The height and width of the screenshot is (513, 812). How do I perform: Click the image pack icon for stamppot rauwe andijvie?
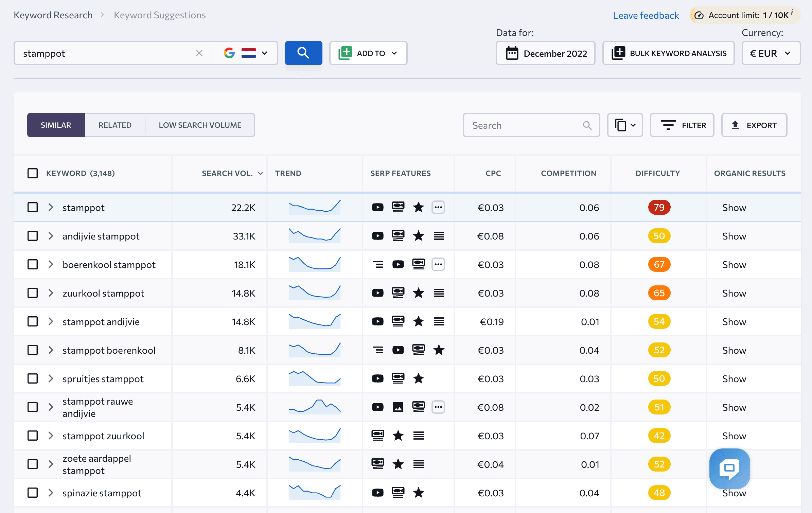click(398, 407)
